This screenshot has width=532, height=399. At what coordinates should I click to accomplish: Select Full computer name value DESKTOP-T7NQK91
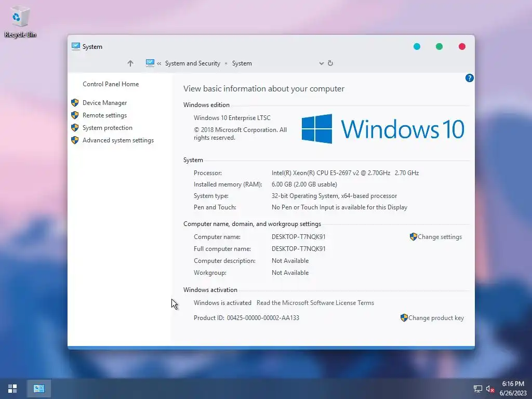(x=299, y=249)
